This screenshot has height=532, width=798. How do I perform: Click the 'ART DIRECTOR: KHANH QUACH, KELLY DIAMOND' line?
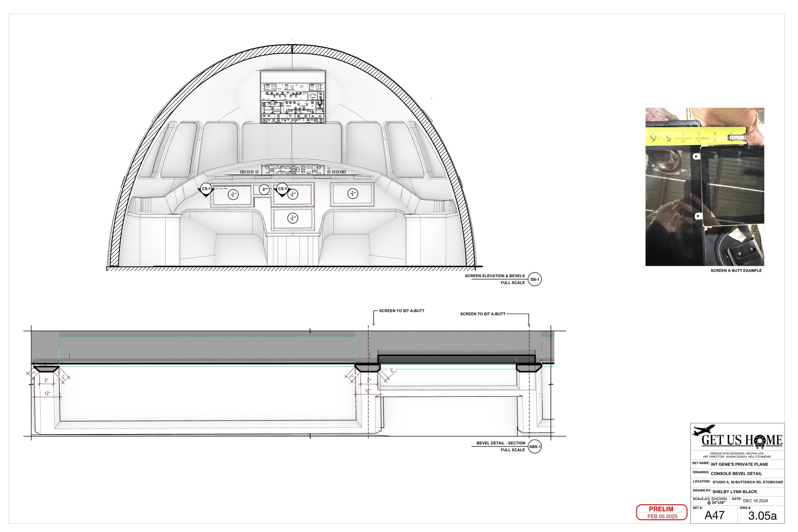coord(737,457)
